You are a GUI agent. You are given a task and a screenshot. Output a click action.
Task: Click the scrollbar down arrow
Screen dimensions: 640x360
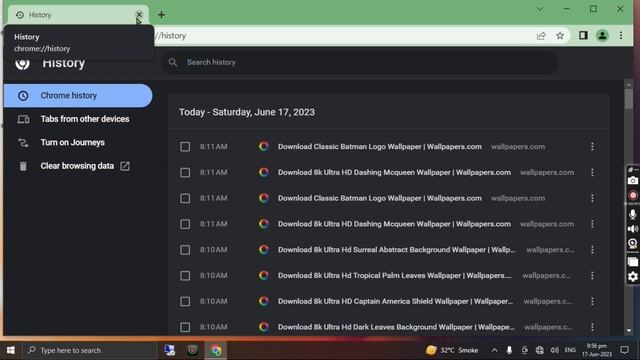coord(629,331)
